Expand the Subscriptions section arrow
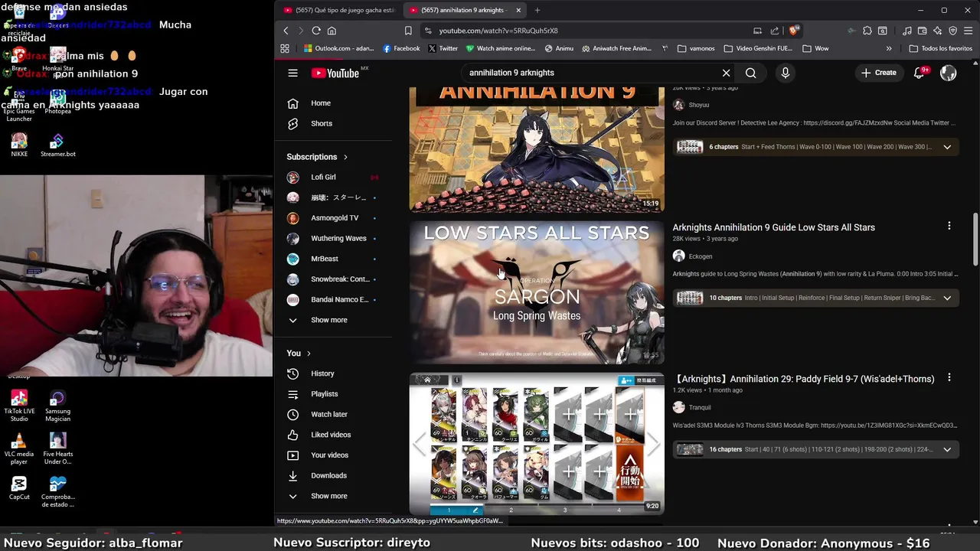980x551 pixels. pos(345,157)
